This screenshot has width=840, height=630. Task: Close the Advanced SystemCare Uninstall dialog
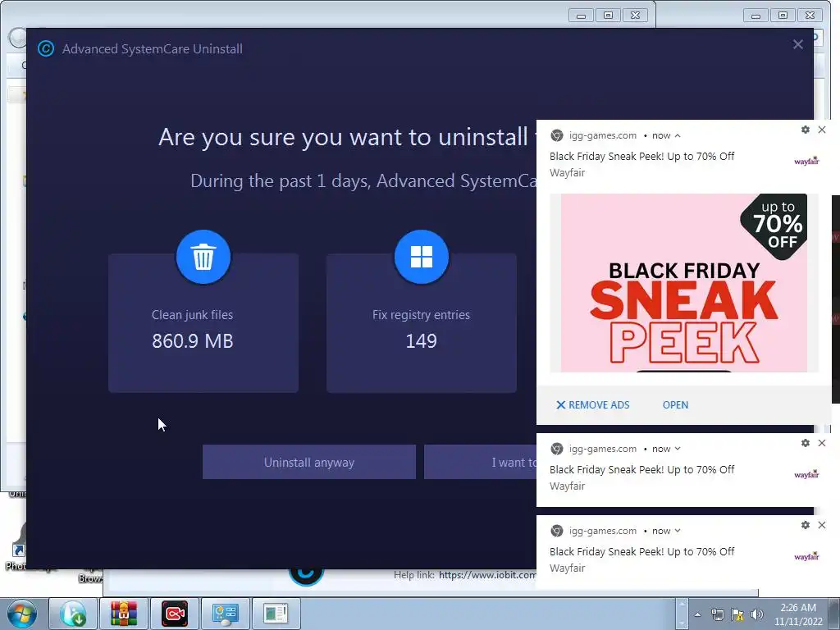coord(797,44)
